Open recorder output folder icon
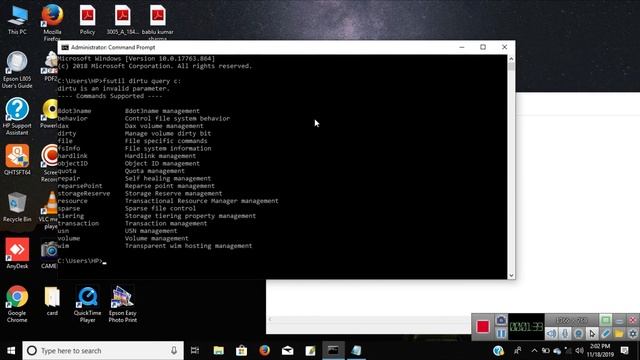 [619, 333]
